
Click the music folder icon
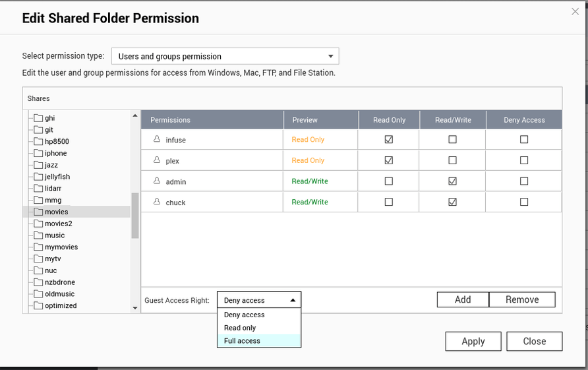point(38,235)
